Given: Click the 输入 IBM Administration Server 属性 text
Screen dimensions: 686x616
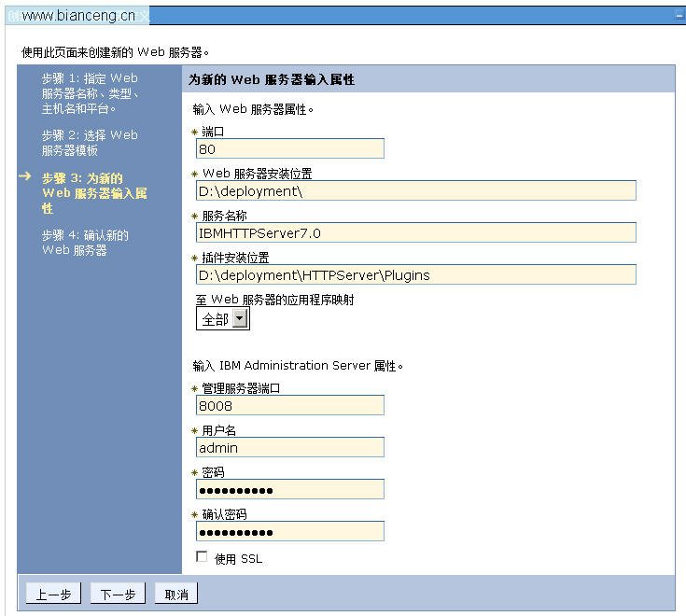Looking at the screenshot, I should (x=298, y=366).
